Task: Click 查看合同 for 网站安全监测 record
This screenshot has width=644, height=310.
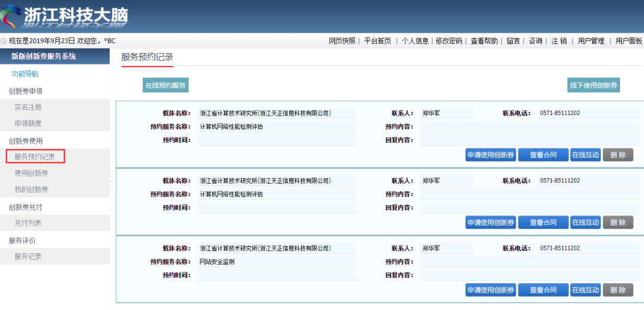Action: pos(543,290)
